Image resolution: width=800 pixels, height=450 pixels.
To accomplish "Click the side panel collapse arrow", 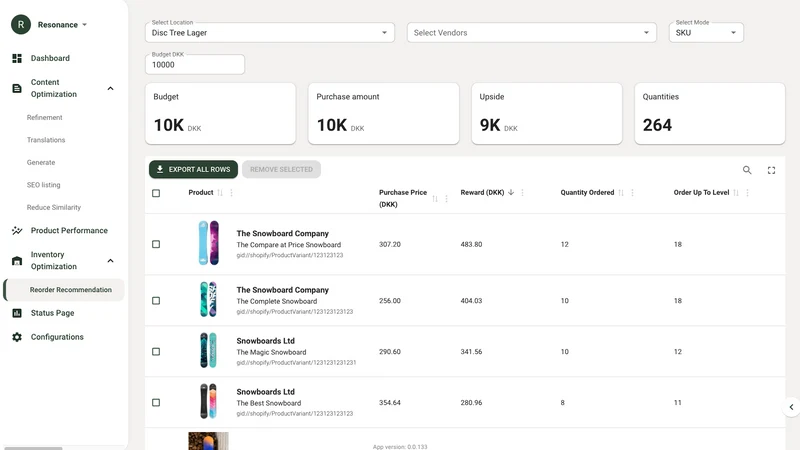I will [x=791, y=407].
